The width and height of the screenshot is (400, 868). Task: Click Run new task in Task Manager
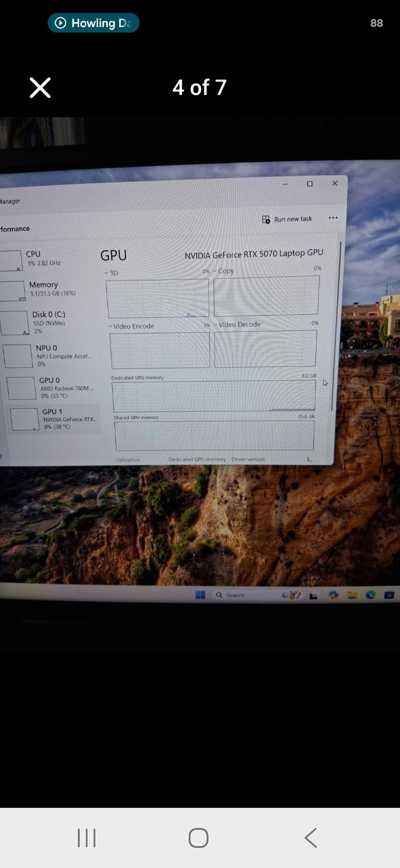[287, 219]
